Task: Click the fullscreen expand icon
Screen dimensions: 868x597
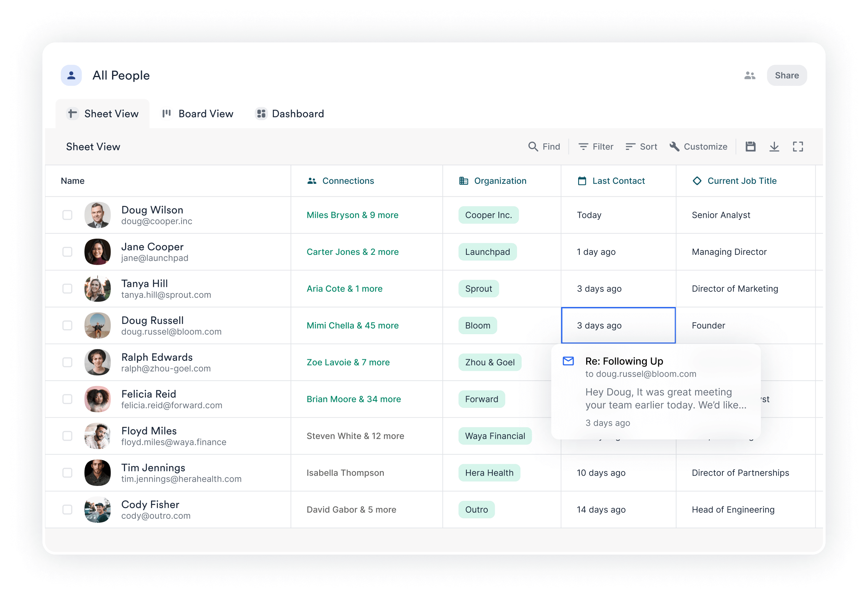Action: (x=798, y=146)
